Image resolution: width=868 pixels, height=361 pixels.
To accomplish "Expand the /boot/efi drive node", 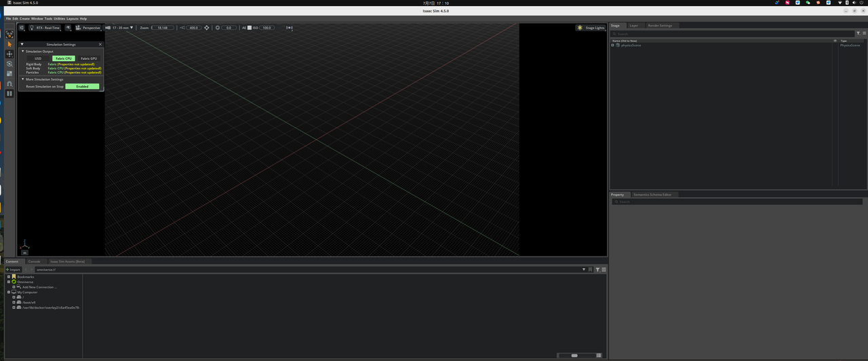I will click(x=14, y=302).
